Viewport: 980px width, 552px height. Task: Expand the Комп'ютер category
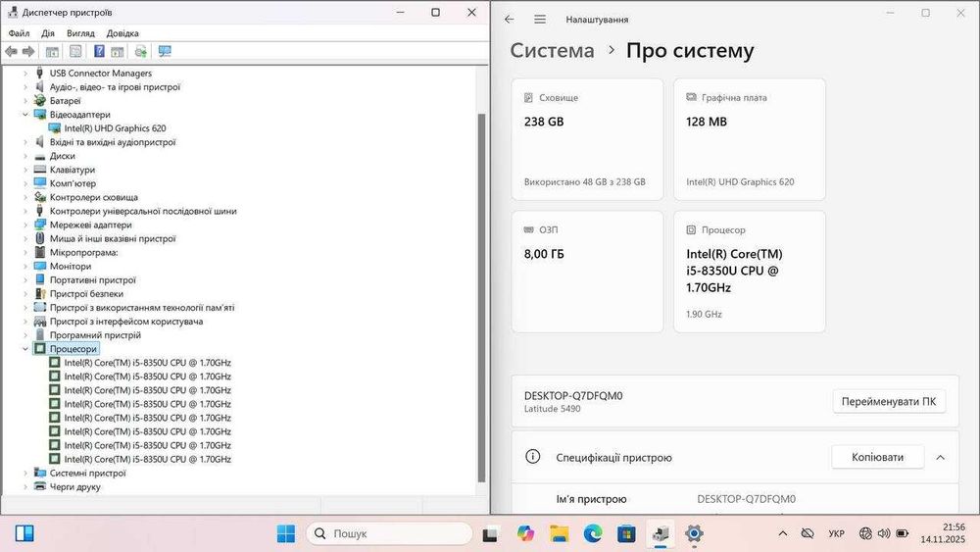pos(25,183)
